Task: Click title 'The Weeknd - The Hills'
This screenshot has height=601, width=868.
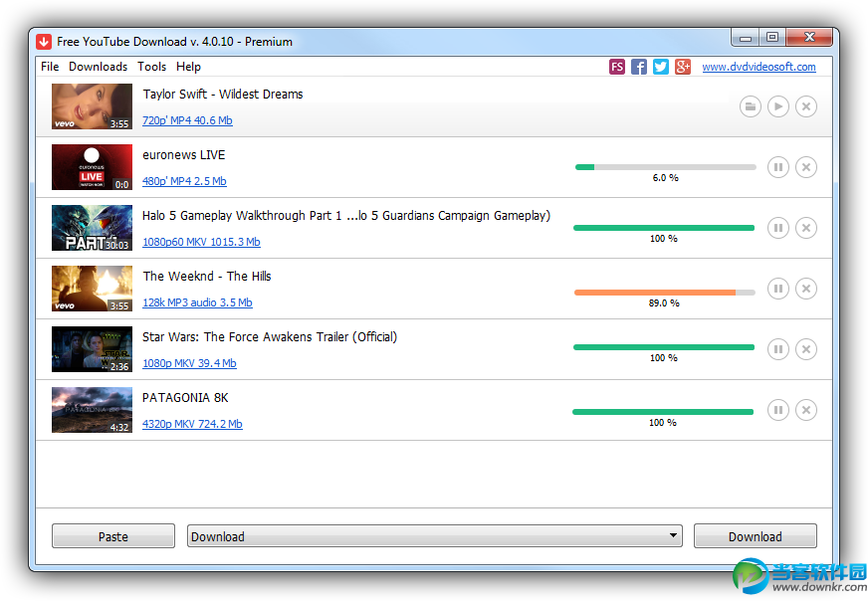Action: pyautogui.click(x=207, y=277)
